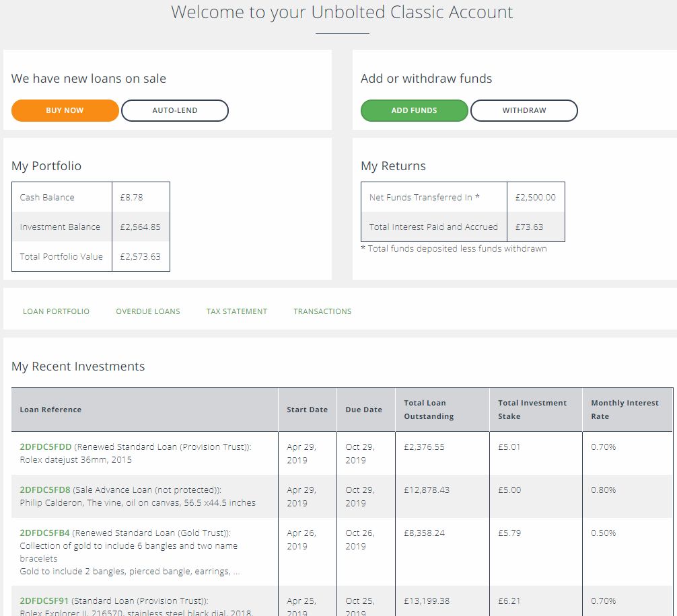
Task: Open the OVERDUE LOANS tab
Action: pyautogui.click(x=148, y=311)
